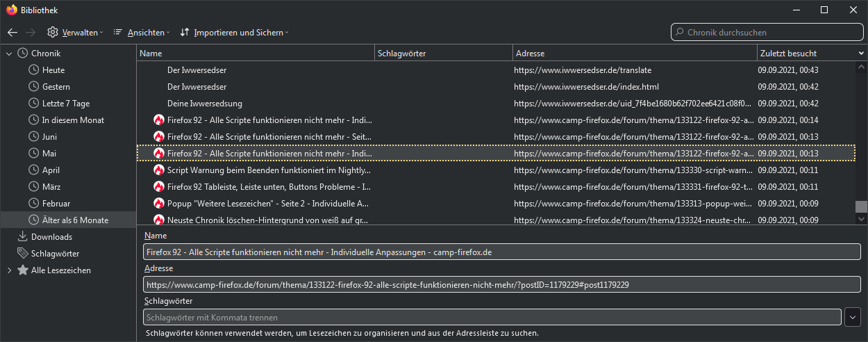Select the Script Warnung beim Beenden entry
The image size is (868, 342).
269,170
